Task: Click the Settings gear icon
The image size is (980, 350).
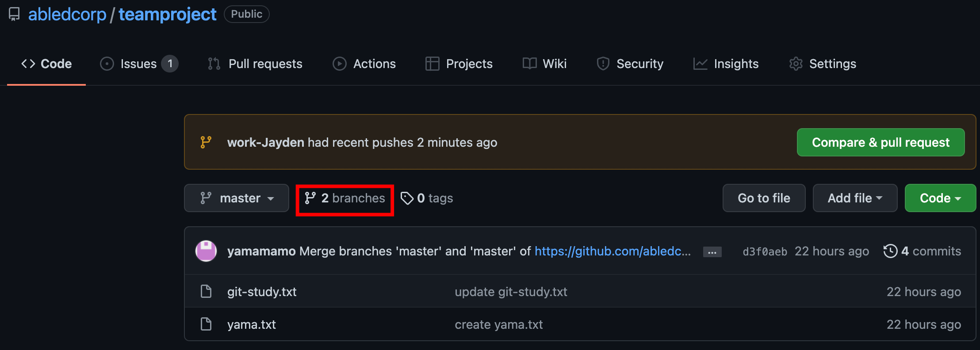Action: point(796,64)
